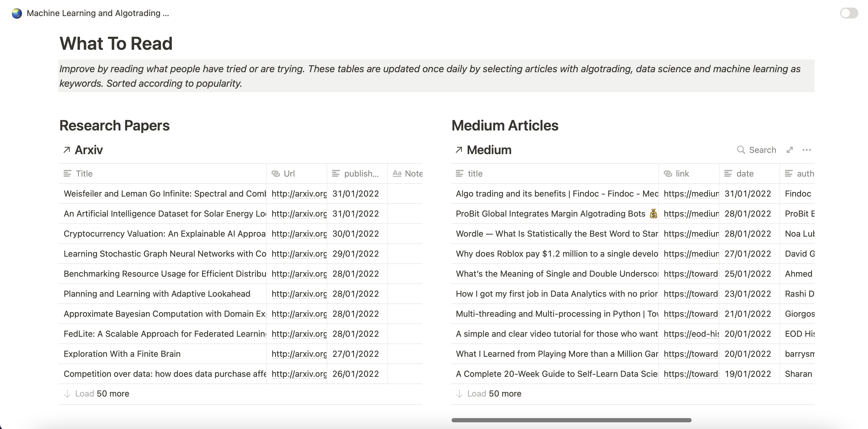
Task: Open Search in the Medium table
Action: 757,150
